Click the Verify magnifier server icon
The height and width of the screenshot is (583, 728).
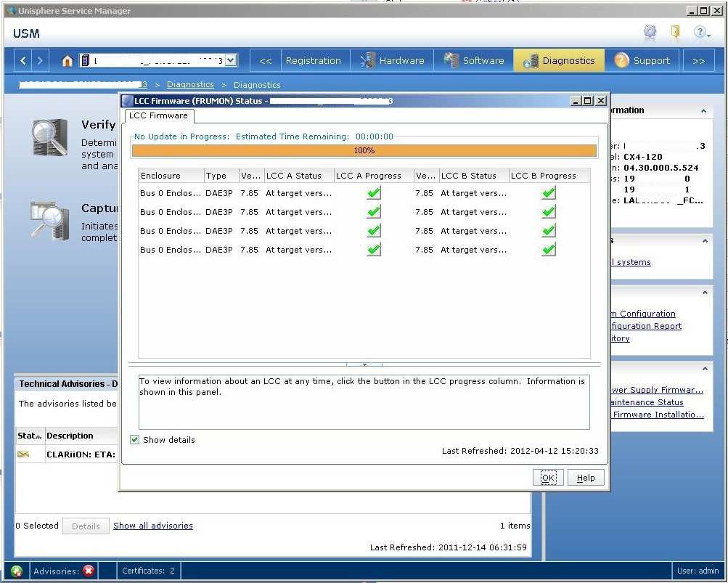[x=50, y=138]
